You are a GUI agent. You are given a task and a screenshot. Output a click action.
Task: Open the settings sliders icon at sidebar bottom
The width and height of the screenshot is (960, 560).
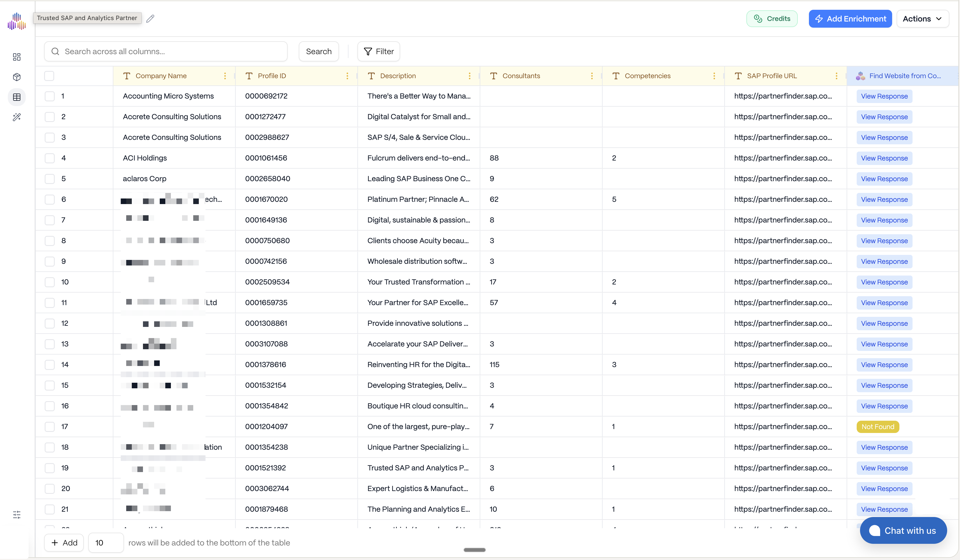[x=16, y=515]
